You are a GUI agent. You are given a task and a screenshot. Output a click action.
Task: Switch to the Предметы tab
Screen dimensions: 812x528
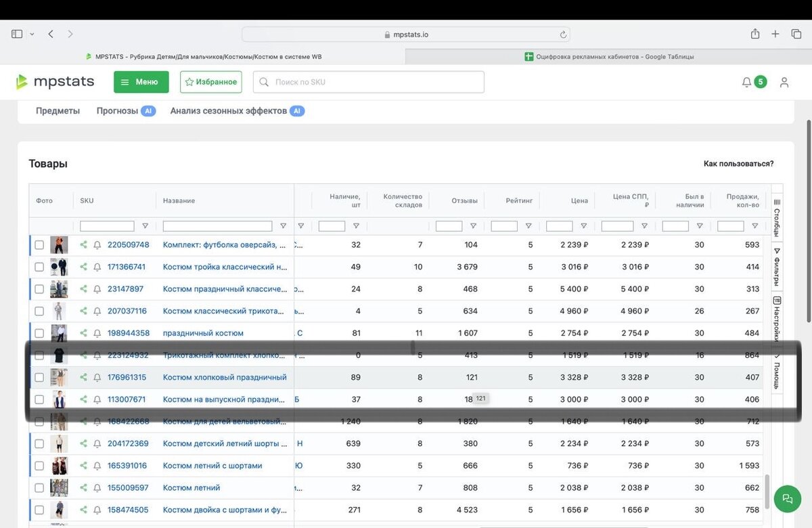58,110
